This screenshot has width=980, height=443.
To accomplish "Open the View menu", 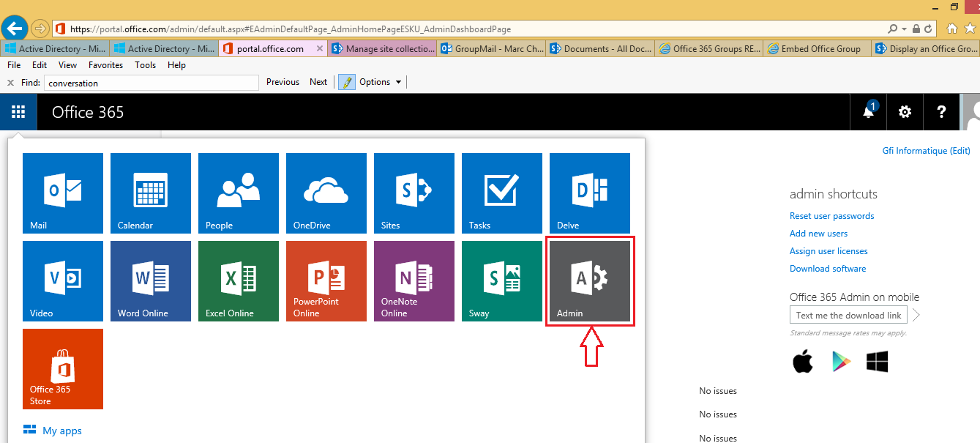I will [x=67, y=65].
